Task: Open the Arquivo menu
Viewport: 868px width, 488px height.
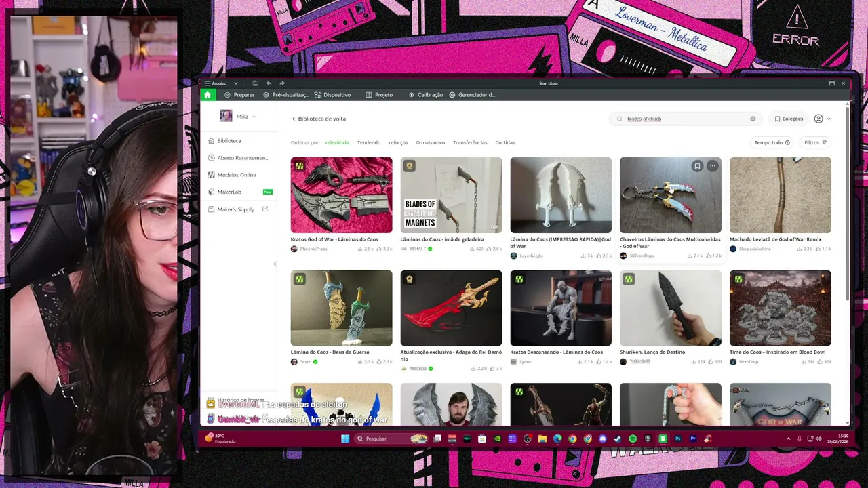Action: pyautogui.click(x=216, y=83)
